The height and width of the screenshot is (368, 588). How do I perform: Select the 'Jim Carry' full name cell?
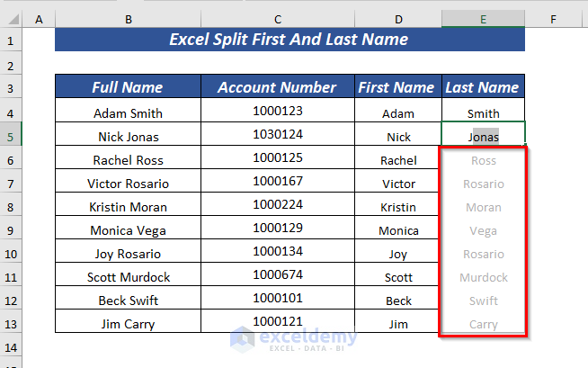(x=128, y=324)
